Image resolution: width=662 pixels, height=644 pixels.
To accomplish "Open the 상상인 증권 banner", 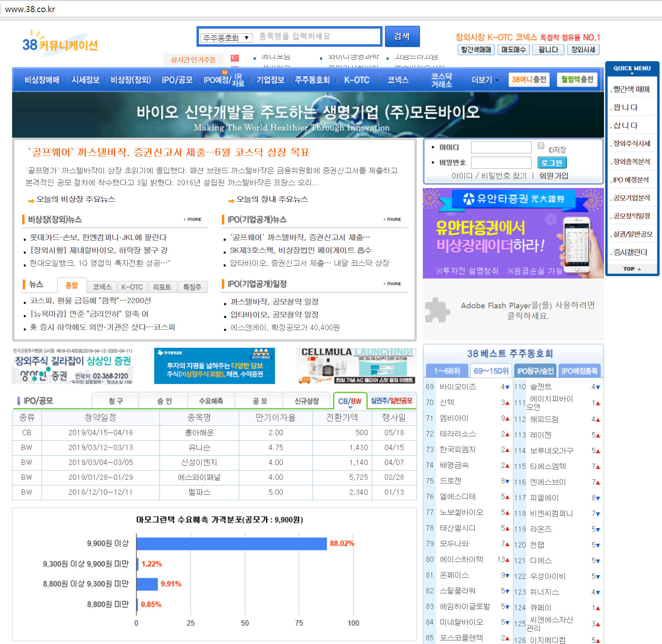I will click(73, 366).
